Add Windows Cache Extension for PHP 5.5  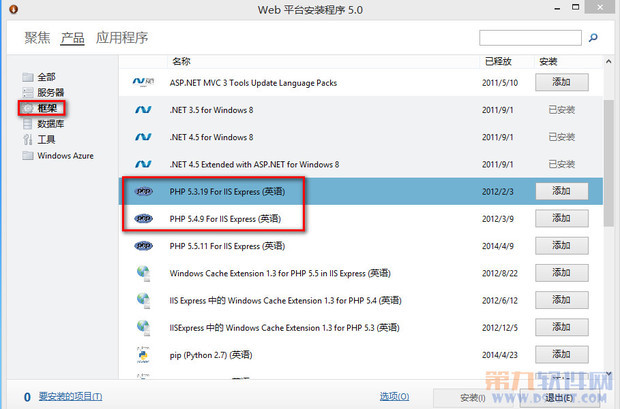point(561,273)
